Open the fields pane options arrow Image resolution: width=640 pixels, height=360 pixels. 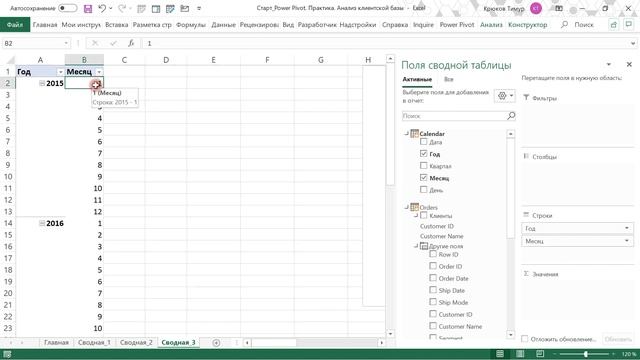[x=608, y=64]
